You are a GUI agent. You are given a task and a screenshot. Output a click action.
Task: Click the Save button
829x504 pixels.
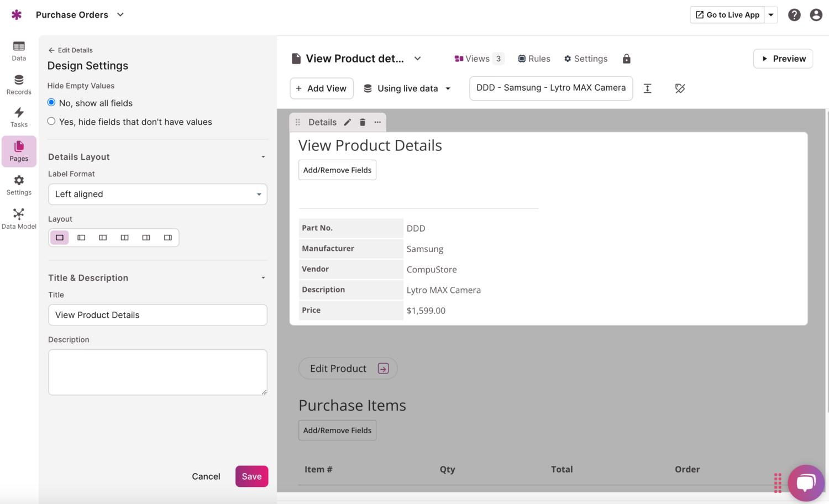coord(251,476)
